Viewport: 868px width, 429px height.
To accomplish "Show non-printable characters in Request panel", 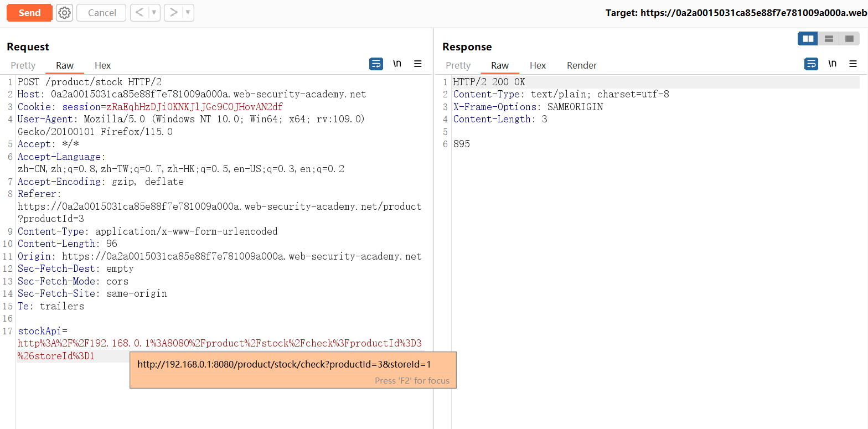I will tap(397, 64).
